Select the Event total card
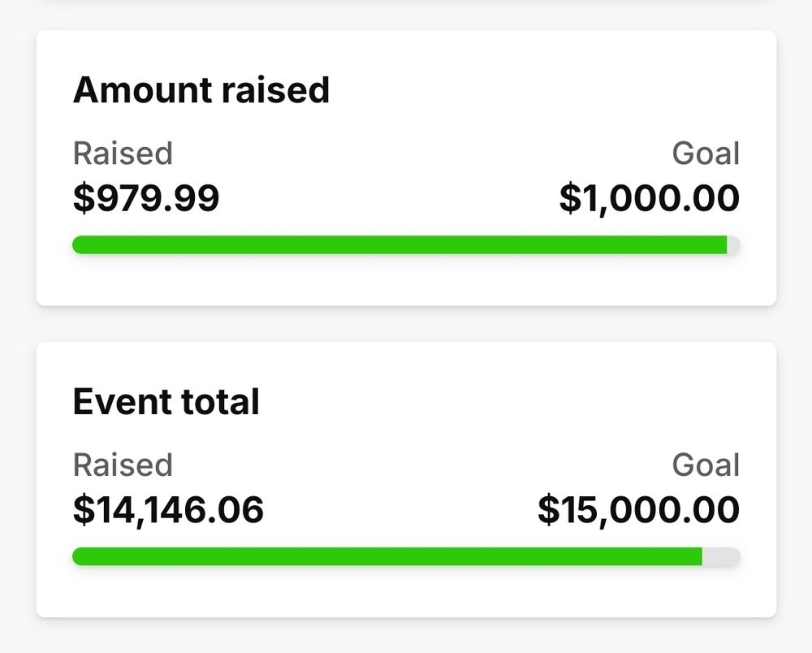 406,479
